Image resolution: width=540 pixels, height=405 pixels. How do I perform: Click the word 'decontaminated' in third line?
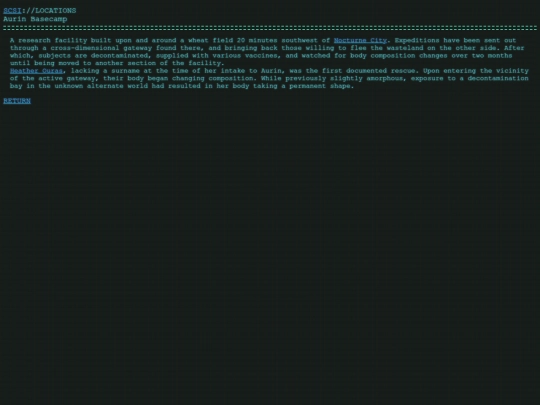click(121, 55)
